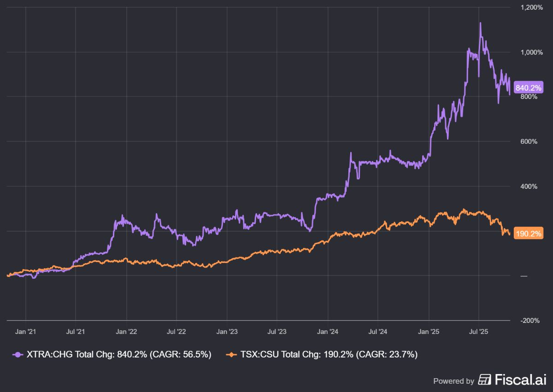Click the "Powered by" text
Viewport: 553px width, 392px height.
453,381
